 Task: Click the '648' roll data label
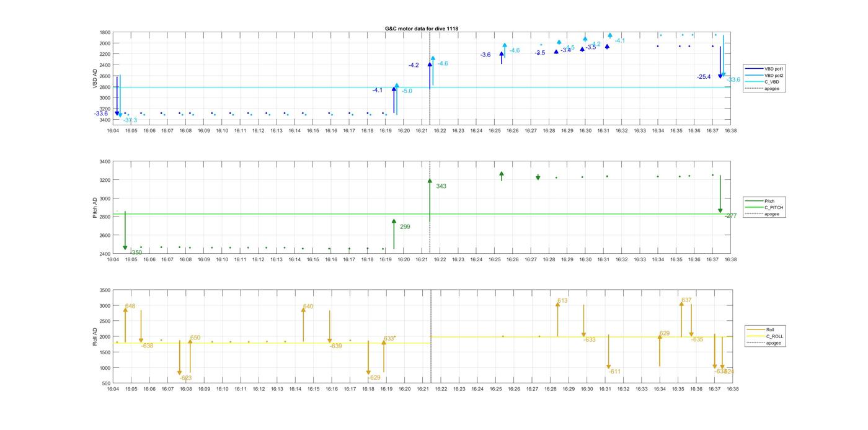pyautogui.click(x=130, y=307)
